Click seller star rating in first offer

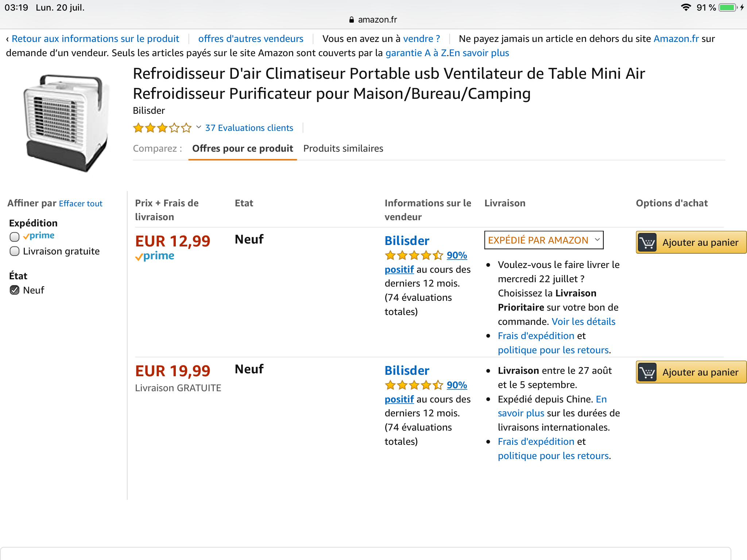pos(414,255)
